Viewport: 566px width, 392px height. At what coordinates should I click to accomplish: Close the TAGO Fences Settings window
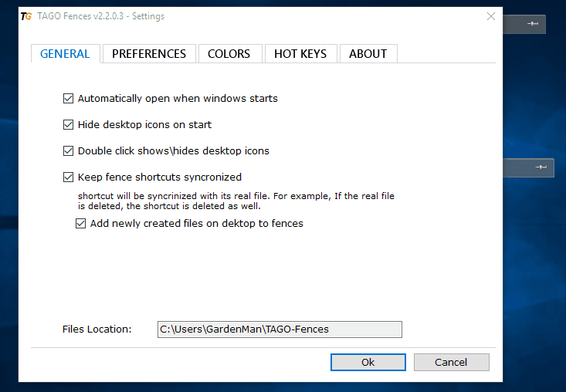[x=490, y=16]
